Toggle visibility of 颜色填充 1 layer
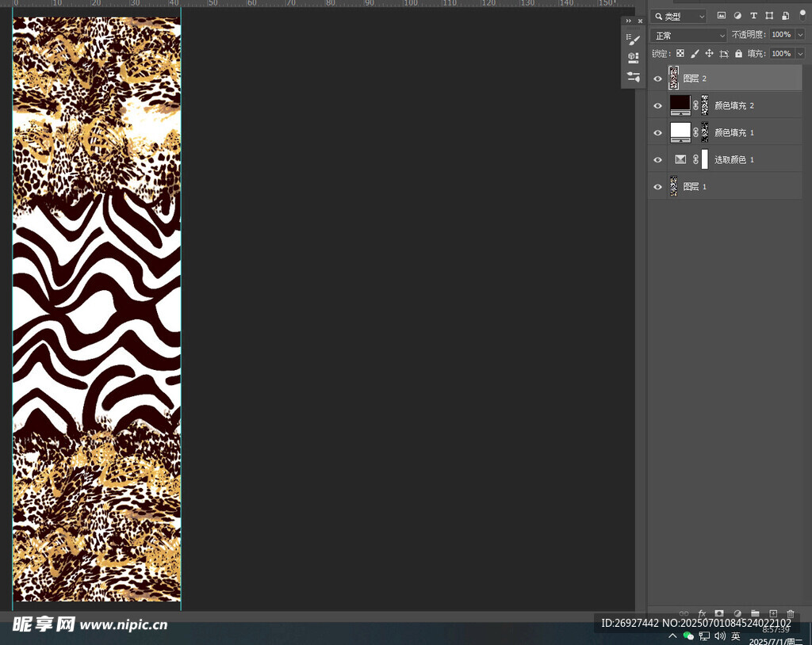Image resolution: width=812 pixels, height=645 pixels. coord(657,132)
